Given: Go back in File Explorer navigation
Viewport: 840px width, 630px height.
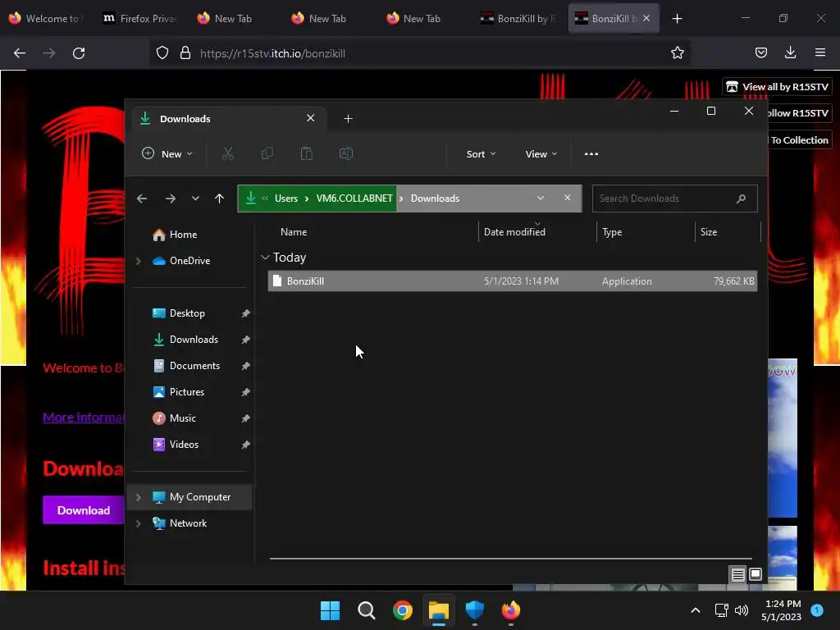Looking at the screenshot, I should point(141,199).
